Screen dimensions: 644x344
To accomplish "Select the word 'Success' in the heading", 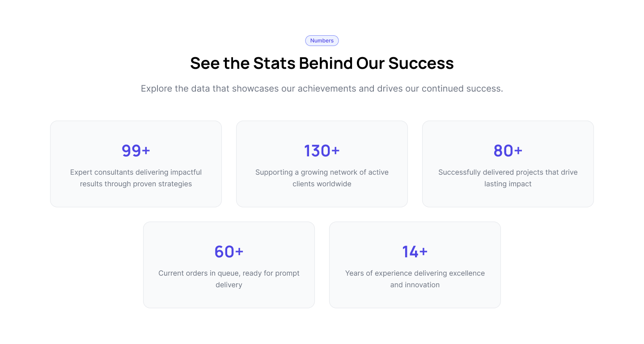I will (x=421, y=63).
